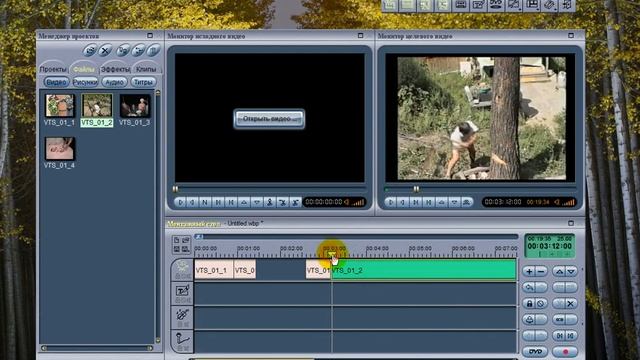Click the source monitor volume bars
Screen dimensions: 640x360
click(358, 202)
